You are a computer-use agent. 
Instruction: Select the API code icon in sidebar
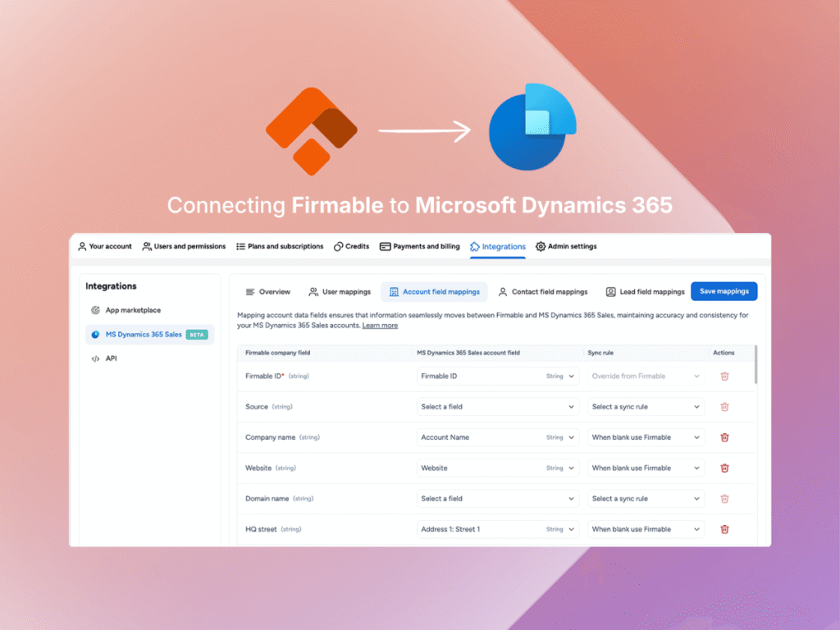97,358
